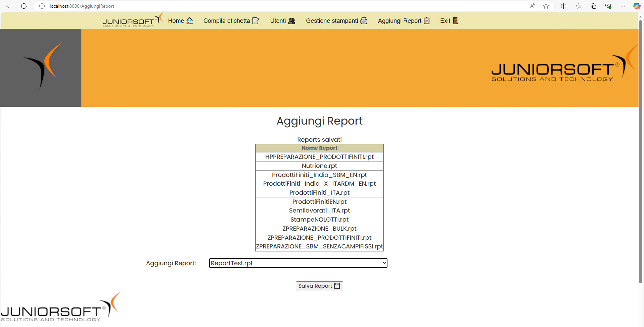Click the edit note icon beside Compila etichetta

coord(256,21)
